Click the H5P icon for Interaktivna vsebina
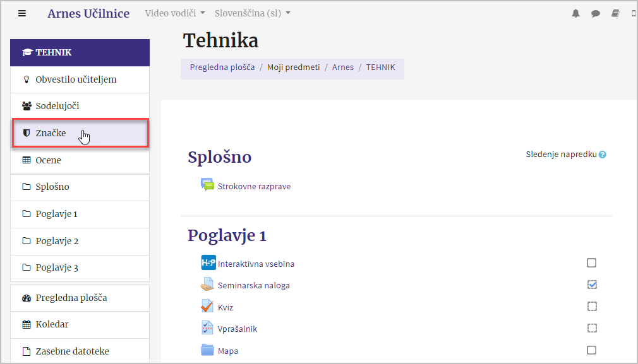Viewport: 638px width, 364px height. [x=208, y=263]
